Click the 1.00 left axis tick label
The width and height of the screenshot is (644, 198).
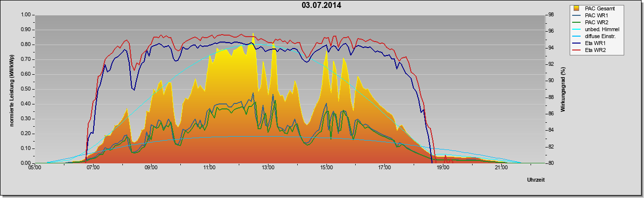pos(25,15)
